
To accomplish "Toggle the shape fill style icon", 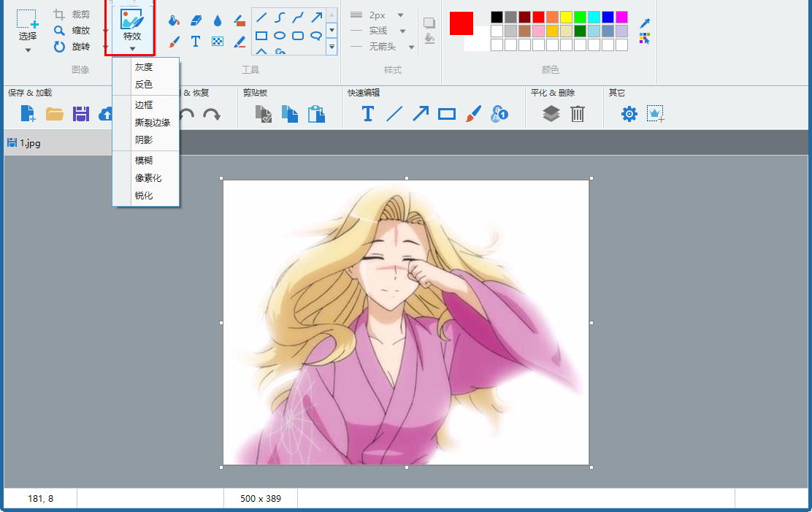I will [x=429, y=39].
